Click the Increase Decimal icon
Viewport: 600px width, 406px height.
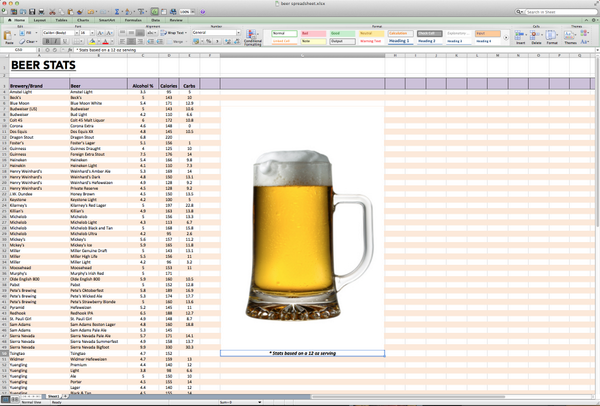click(228, 41)
